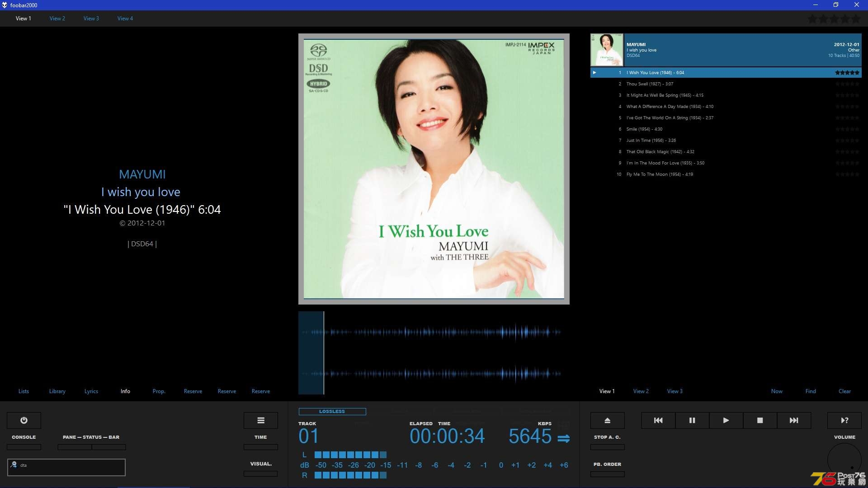Switch playlist to View 3 tab
The height and width of the screenshot is (488, 868).
pyautogui.click(x=675, y=391)
